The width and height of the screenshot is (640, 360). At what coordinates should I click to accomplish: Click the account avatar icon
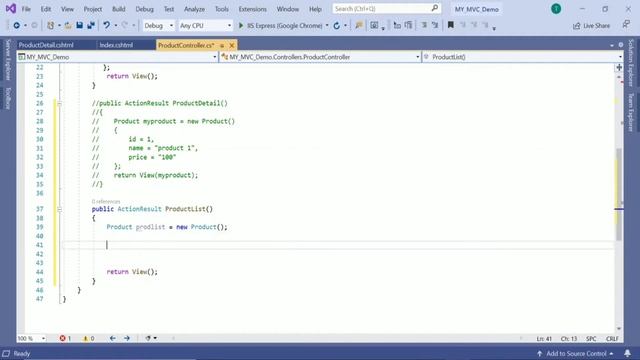click(x=556, y=9)
